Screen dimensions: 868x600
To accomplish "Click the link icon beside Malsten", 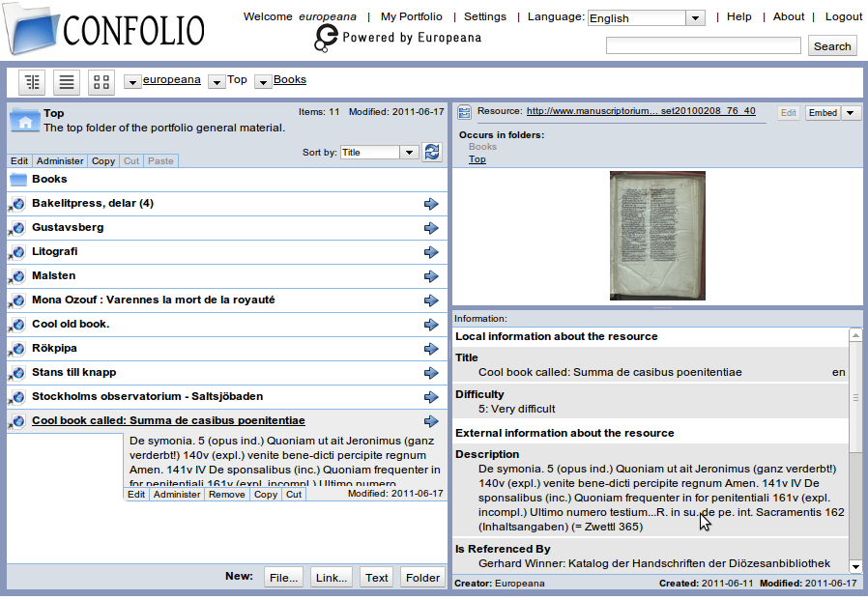I will 16,276.
